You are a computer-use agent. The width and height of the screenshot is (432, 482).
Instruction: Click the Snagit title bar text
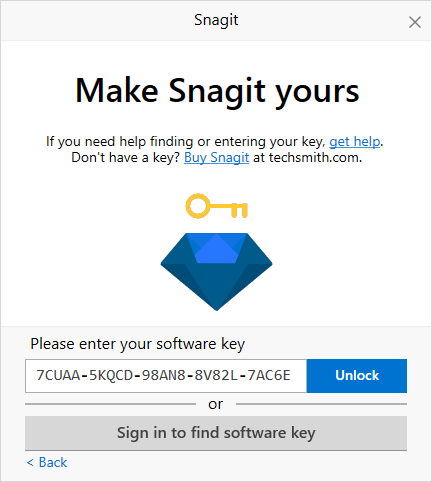click(216, 20)
